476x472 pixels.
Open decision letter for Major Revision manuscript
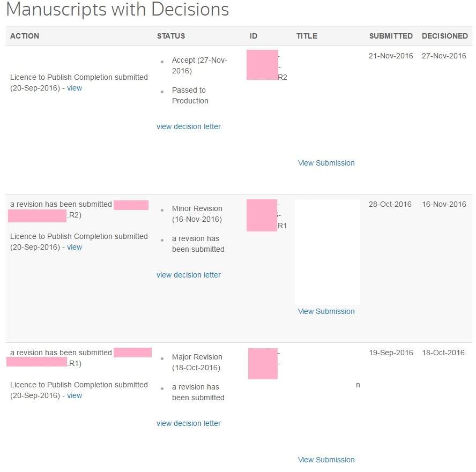tap(188, 423)
